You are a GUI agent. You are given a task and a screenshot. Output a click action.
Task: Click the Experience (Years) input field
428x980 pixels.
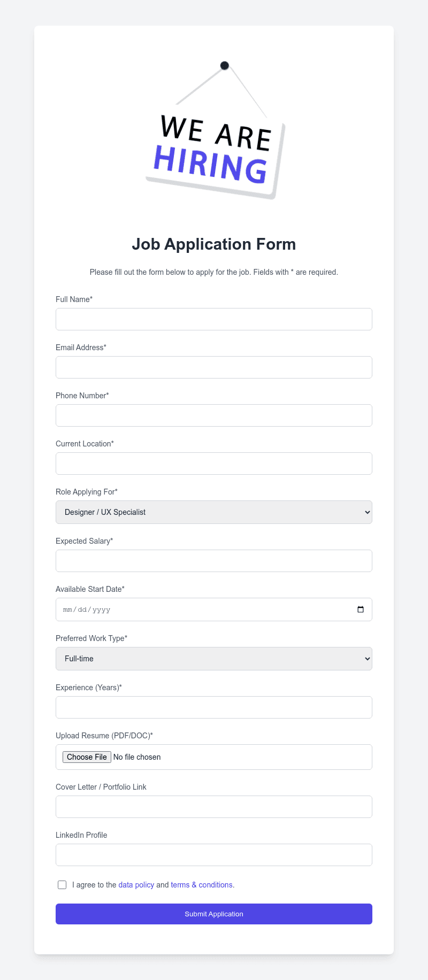click(x=214, y=707)
